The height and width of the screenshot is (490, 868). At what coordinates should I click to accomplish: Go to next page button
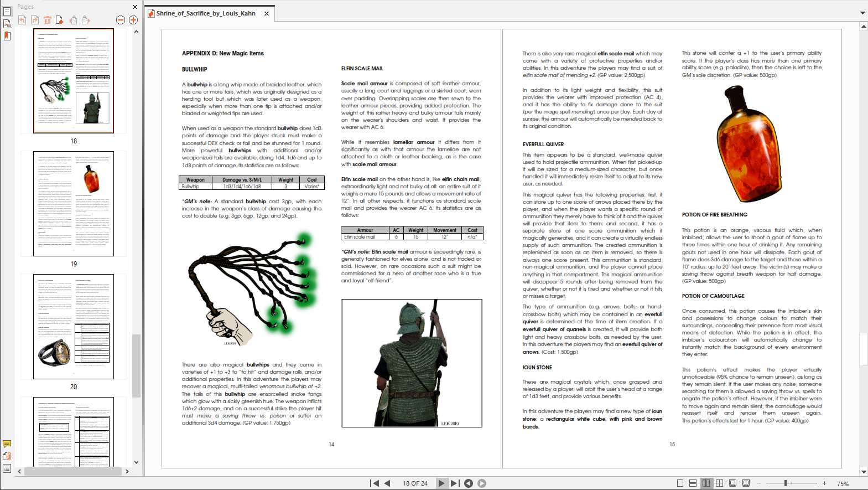[441, 483]
